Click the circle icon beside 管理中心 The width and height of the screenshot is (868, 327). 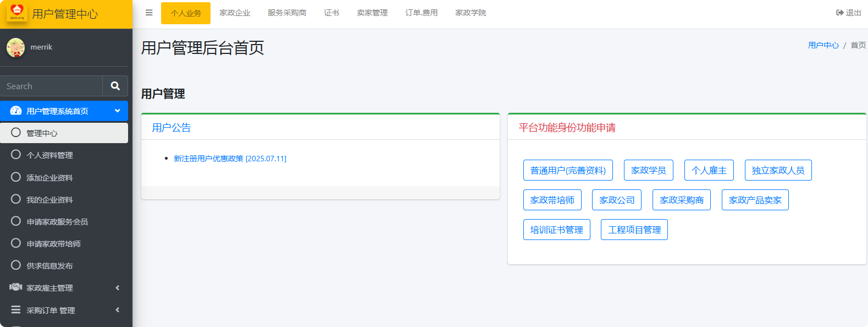pyautogui.click(x=16, y=133)
